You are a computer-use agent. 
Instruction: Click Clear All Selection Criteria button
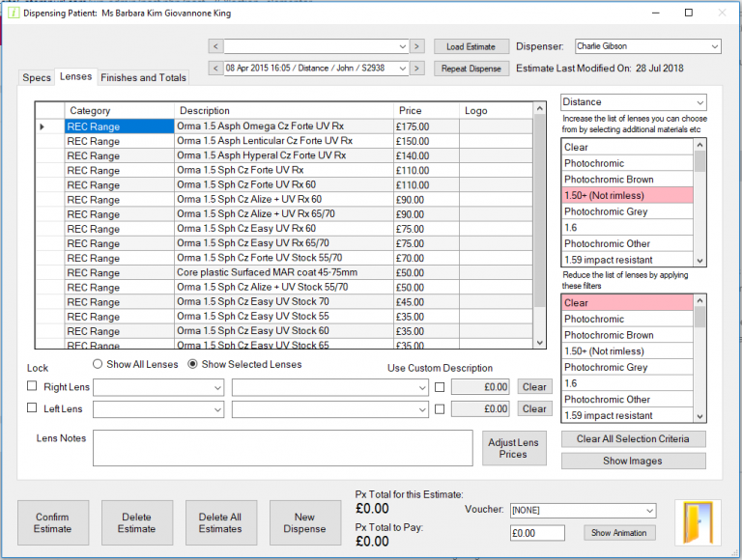click(x=633, y=439)
